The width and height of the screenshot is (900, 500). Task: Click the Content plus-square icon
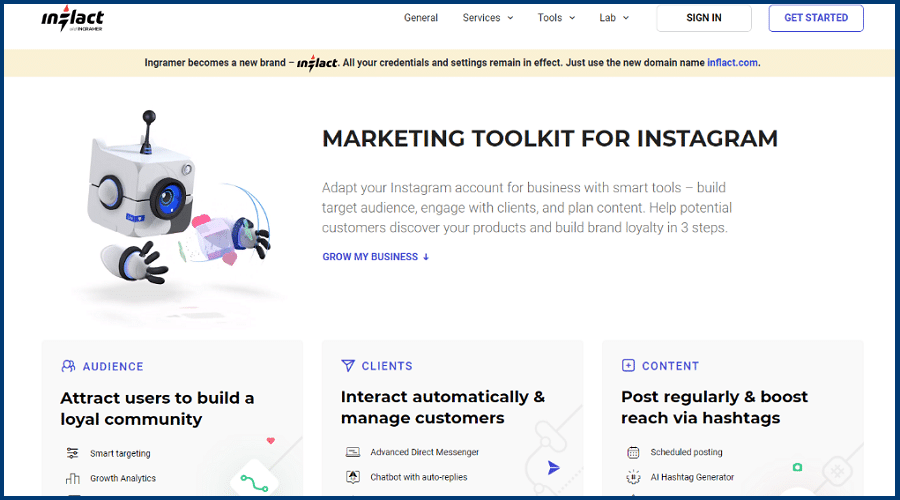click(x=628, y=366)
